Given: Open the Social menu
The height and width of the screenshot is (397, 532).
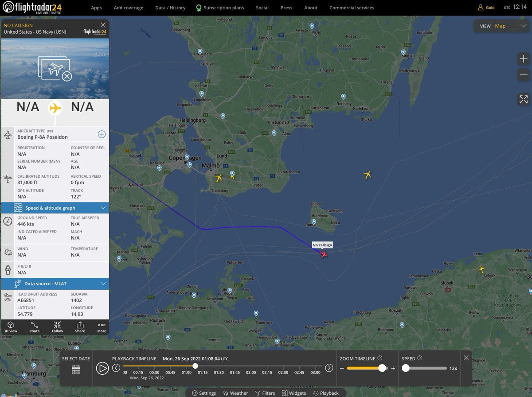Looking at the screenshot, I should 262,8.
